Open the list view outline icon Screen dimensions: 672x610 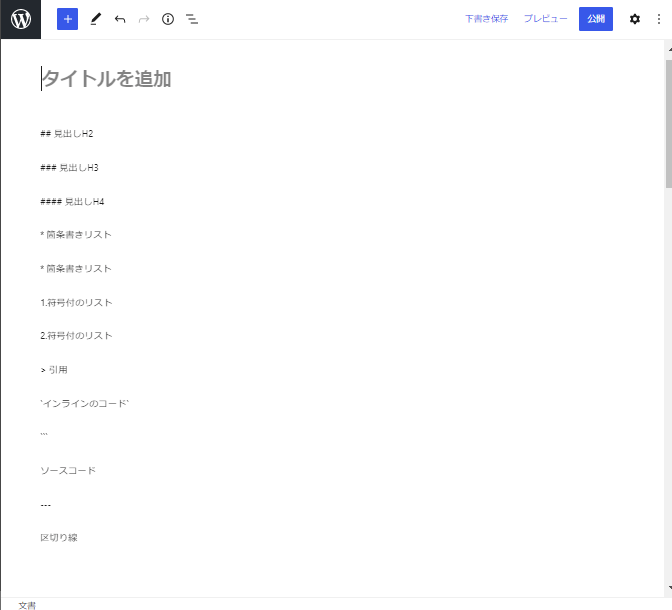tap(192, 19)
